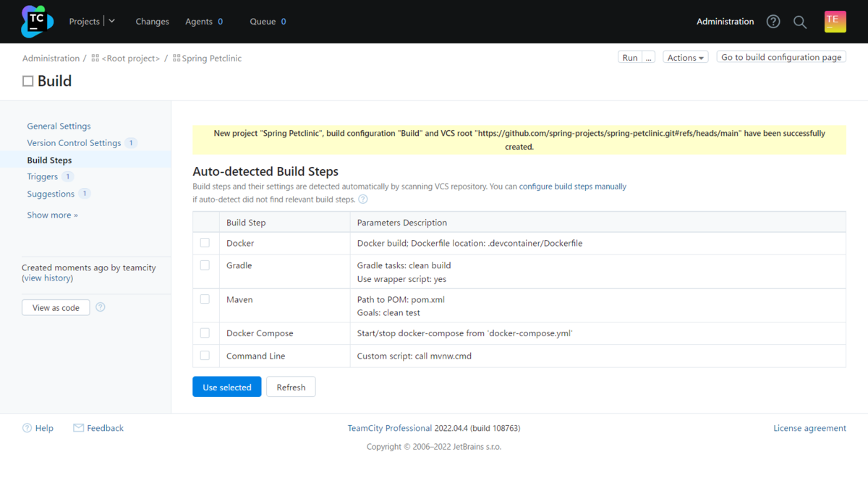Click help icon next to auto-detect text
868x488 pixels.
(x=363, y=200)
